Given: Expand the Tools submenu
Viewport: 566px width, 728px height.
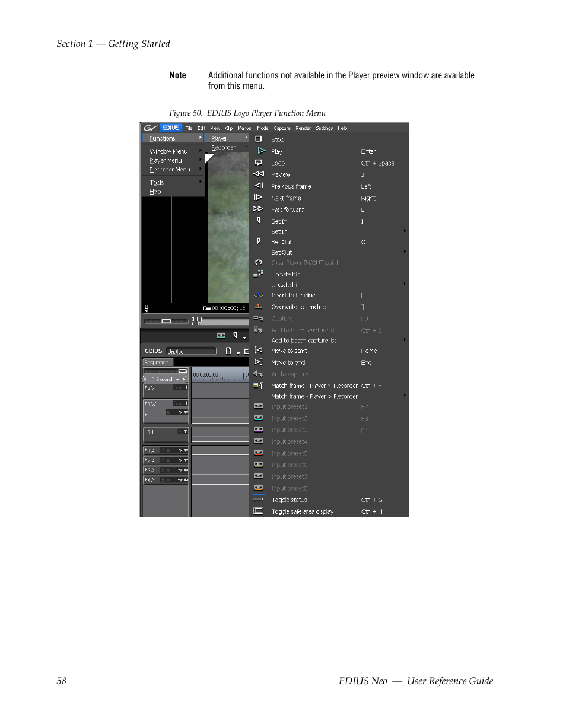Looking at the screenshot, I should click(173, 182).
